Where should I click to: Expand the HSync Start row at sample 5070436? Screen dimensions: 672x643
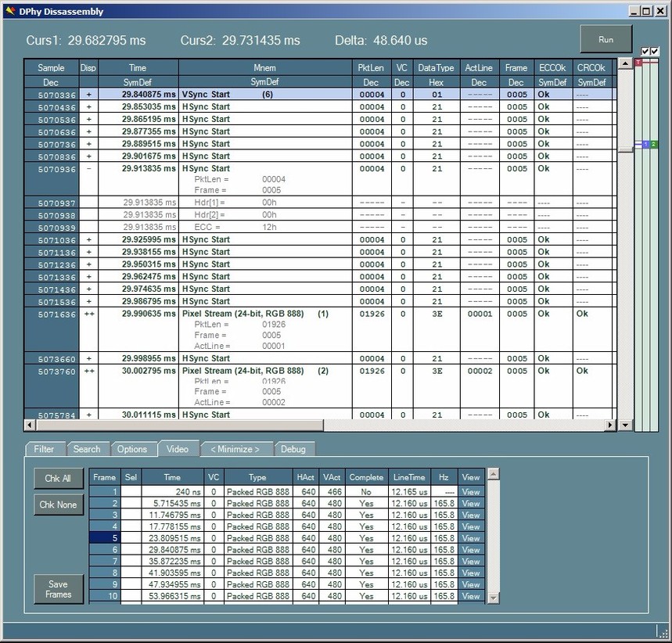[x=88, y=106]
